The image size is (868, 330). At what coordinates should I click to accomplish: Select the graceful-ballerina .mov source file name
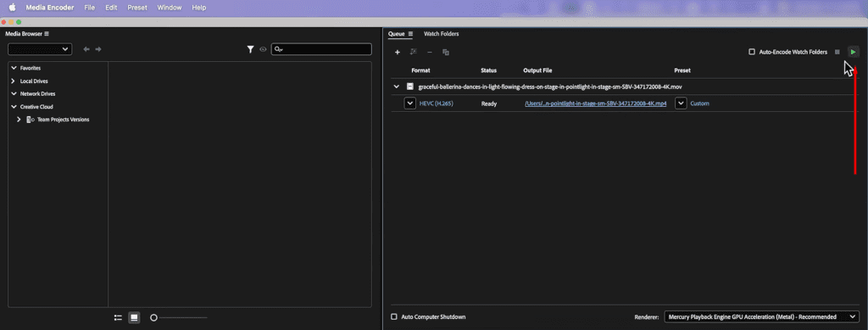[x=550, y=87]
